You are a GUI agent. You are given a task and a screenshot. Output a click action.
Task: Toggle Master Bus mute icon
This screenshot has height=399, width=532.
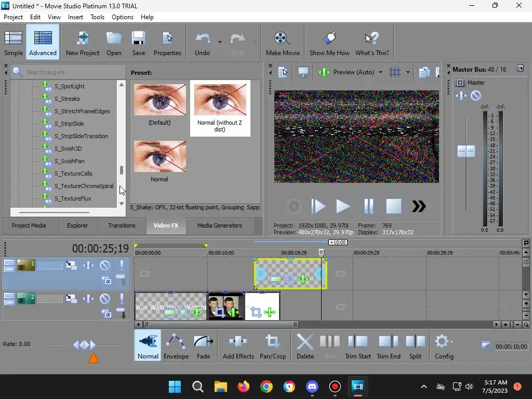click(x=476, y=96)
